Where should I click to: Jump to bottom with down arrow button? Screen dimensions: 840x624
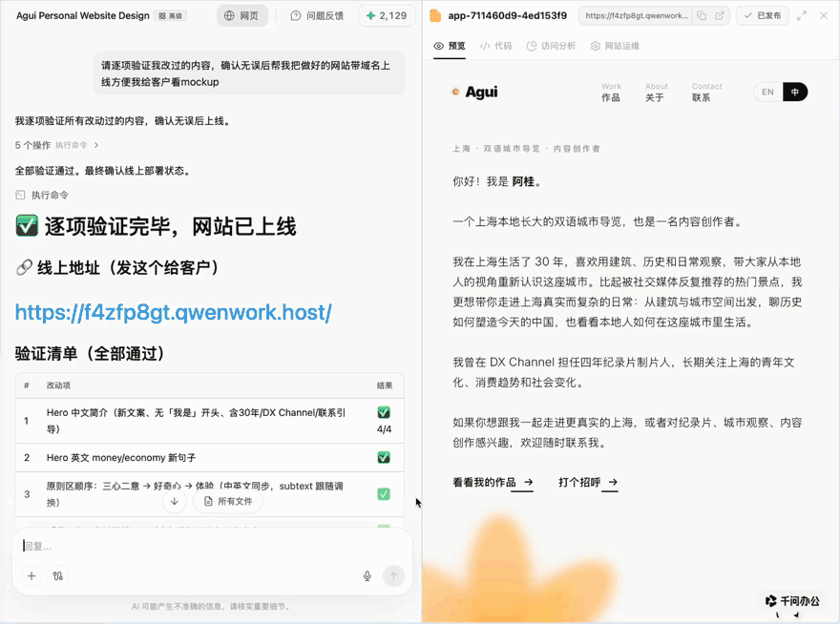175,501
